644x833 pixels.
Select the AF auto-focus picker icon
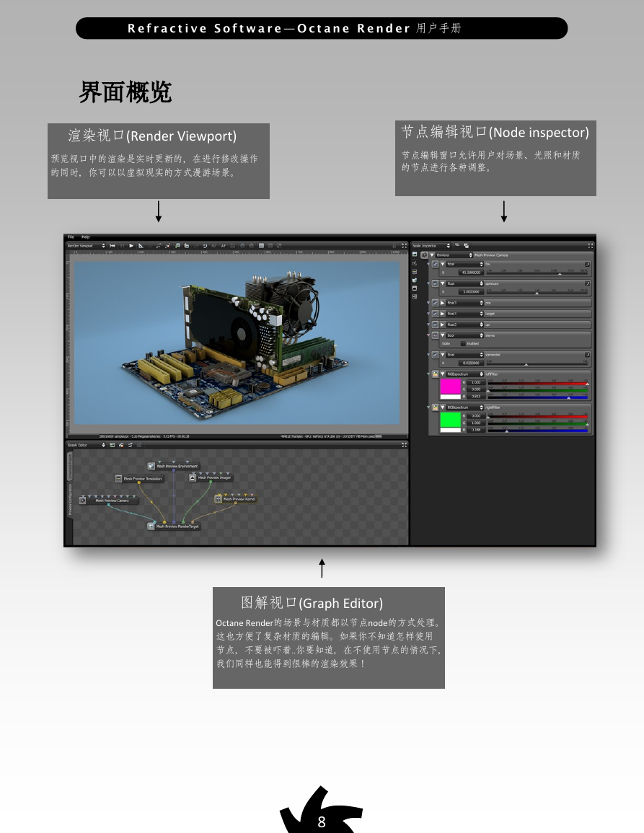223,245
